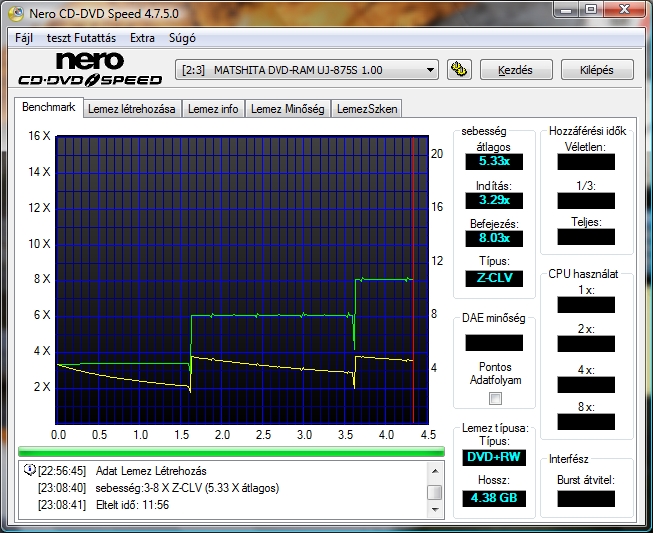
Task: Switch to the Benchmark tab
Action: coord(49,107)
